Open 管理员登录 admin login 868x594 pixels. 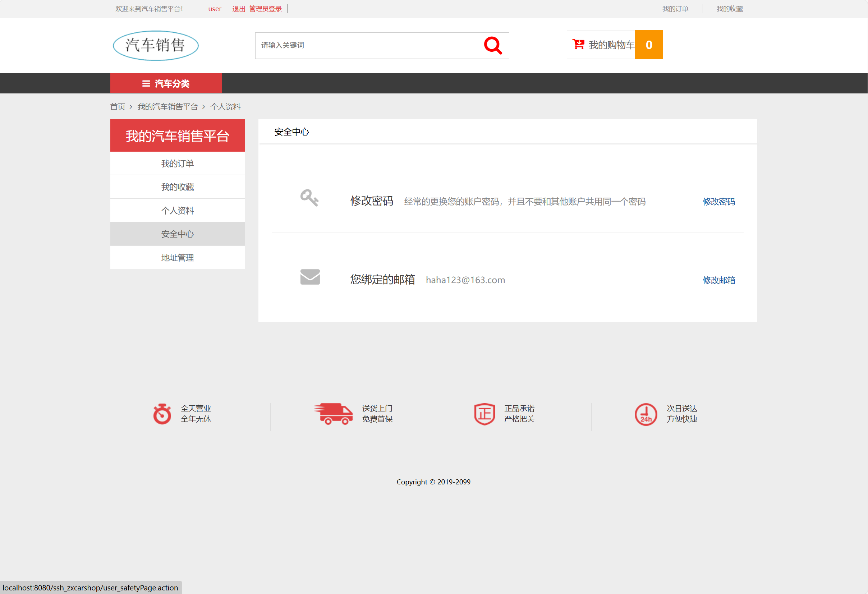click(266, 9)
